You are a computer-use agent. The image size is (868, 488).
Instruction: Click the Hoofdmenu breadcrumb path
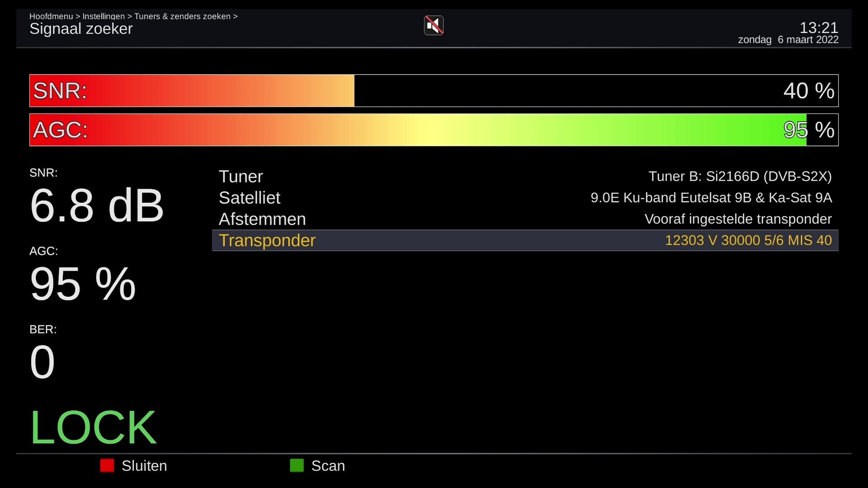(x=133, y=16)
